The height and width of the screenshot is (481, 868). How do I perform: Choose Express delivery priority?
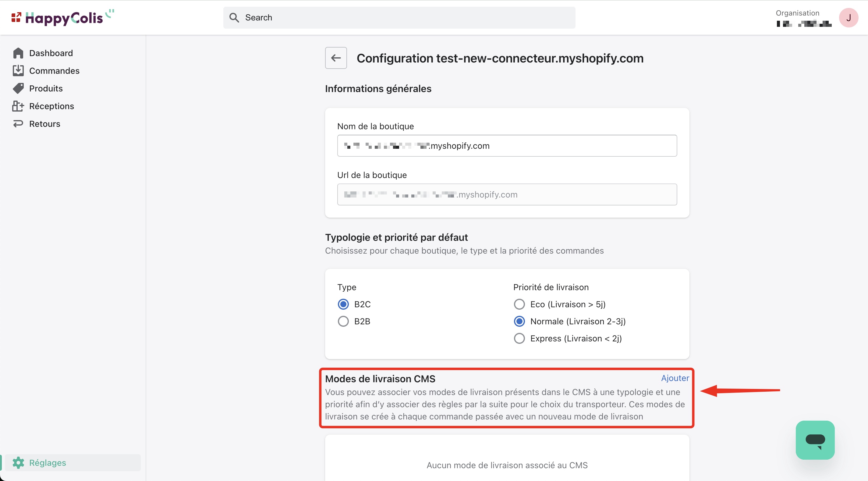tap(519, 338)
